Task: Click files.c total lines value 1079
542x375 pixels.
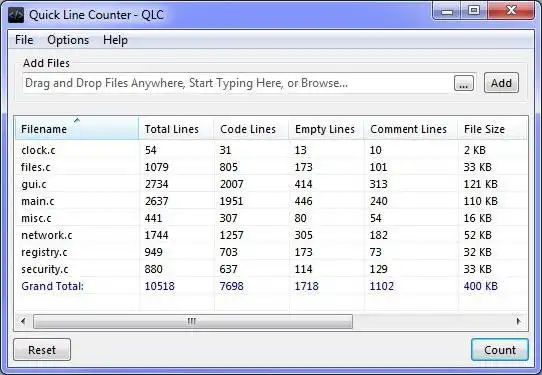Action: point(157,167)
